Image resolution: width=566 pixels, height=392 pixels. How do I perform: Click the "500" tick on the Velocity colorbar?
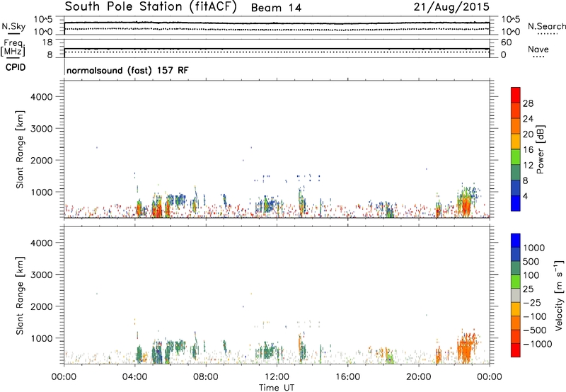pyautogui.click(x=531, y=261)
